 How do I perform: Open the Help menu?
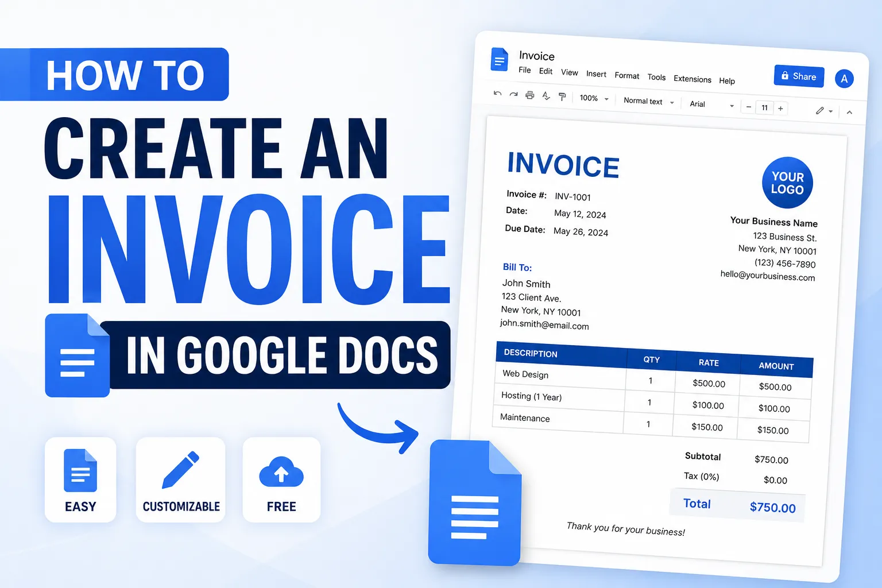(727, 81)
